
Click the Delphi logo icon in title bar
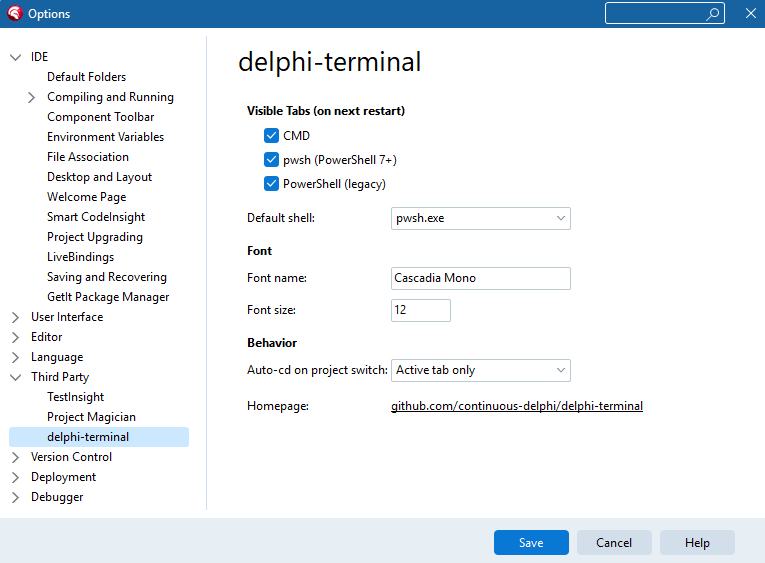(15, 13)
